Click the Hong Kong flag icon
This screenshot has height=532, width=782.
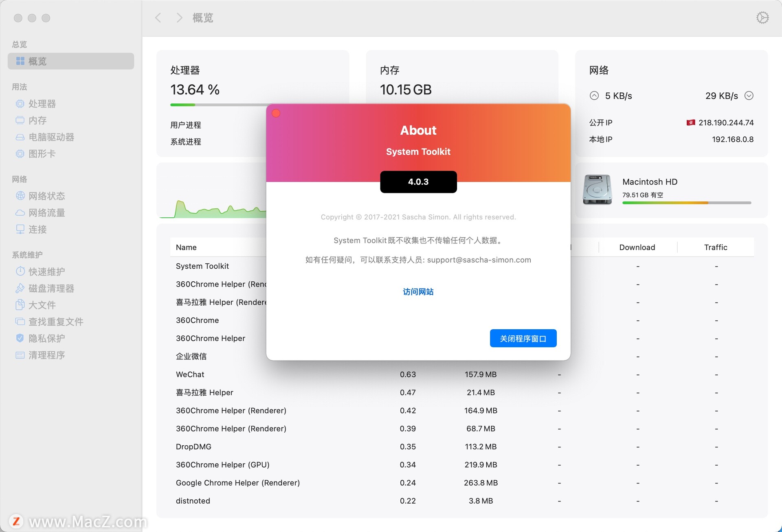coord(691,123)
